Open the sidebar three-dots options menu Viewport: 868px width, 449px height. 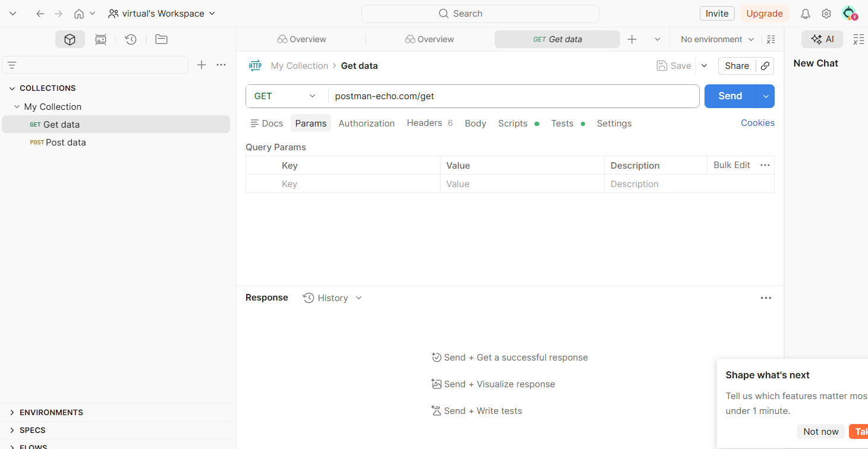coord(221,65)
